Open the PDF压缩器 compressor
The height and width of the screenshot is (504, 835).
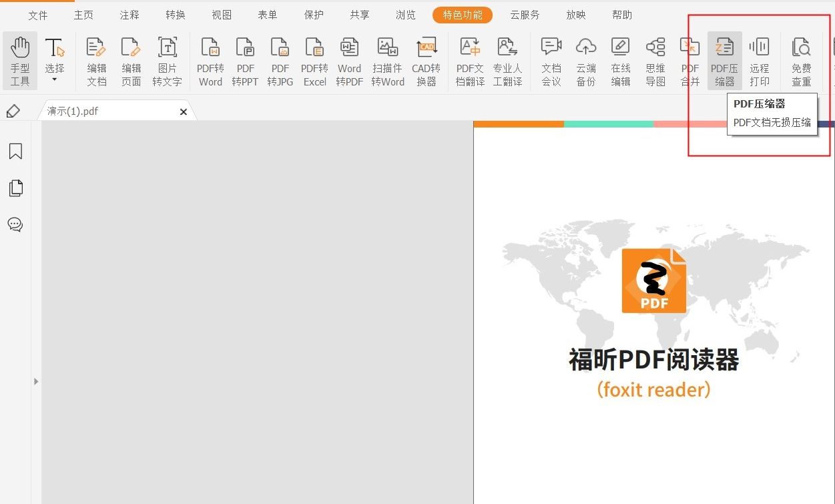pos(725,60)
